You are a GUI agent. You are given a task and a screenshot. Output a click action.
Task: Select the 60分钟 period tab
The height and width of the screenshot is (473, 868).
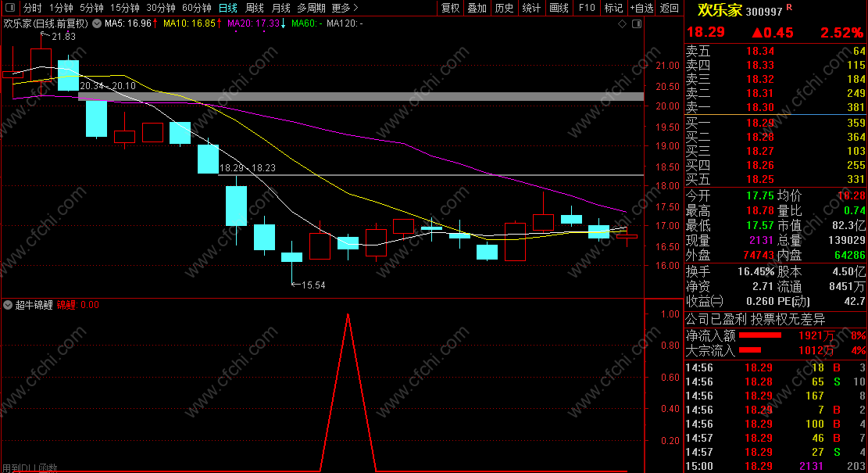197,8
